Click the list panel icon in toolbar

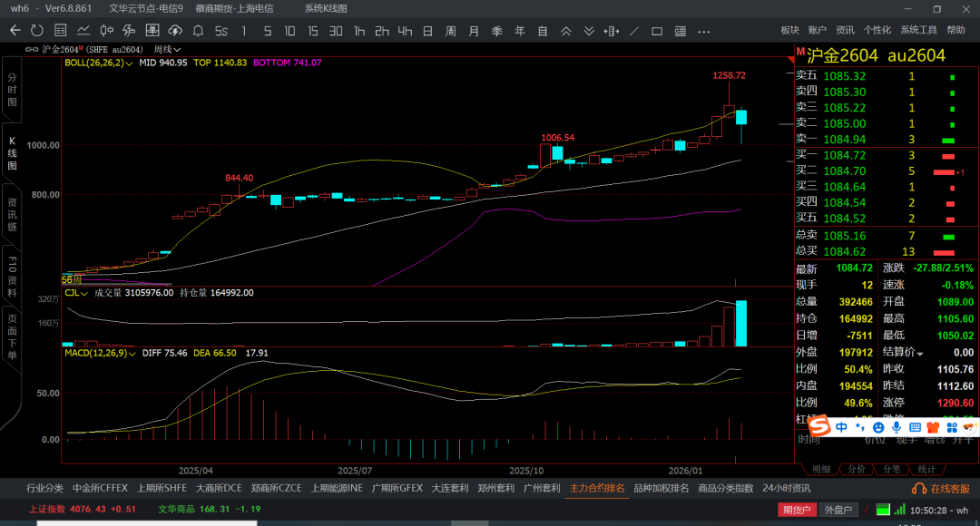[680, 31]
